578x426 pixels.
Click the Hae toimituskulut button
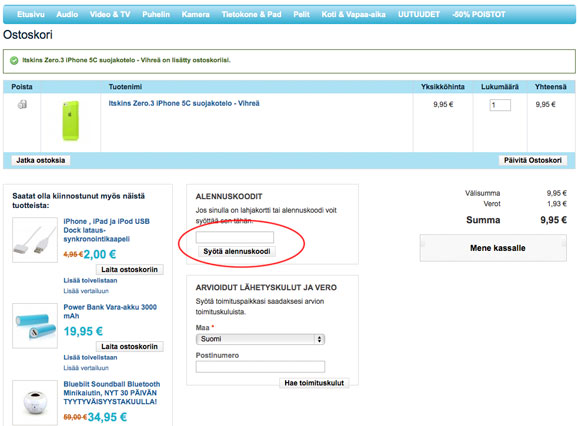point(314,383)
